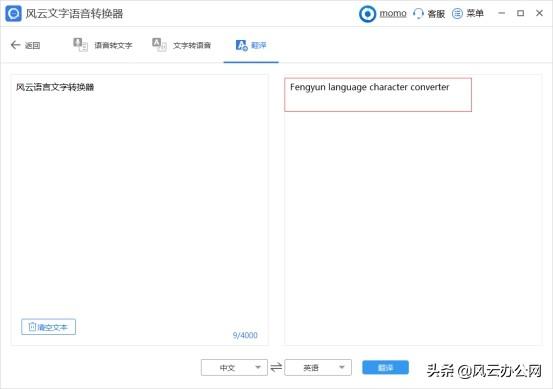Go back with 返回
553x389 pixels.
[32, 45]
